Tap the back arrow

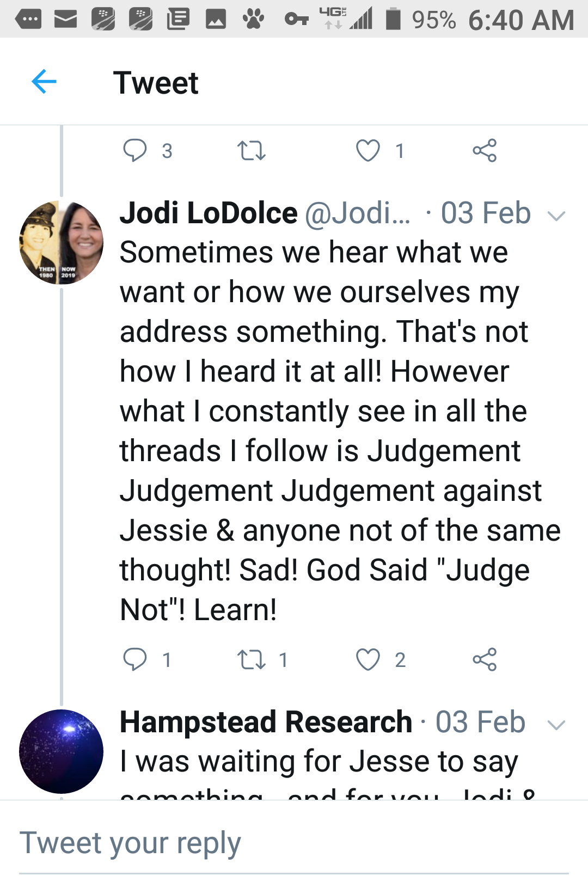point(44,82)
